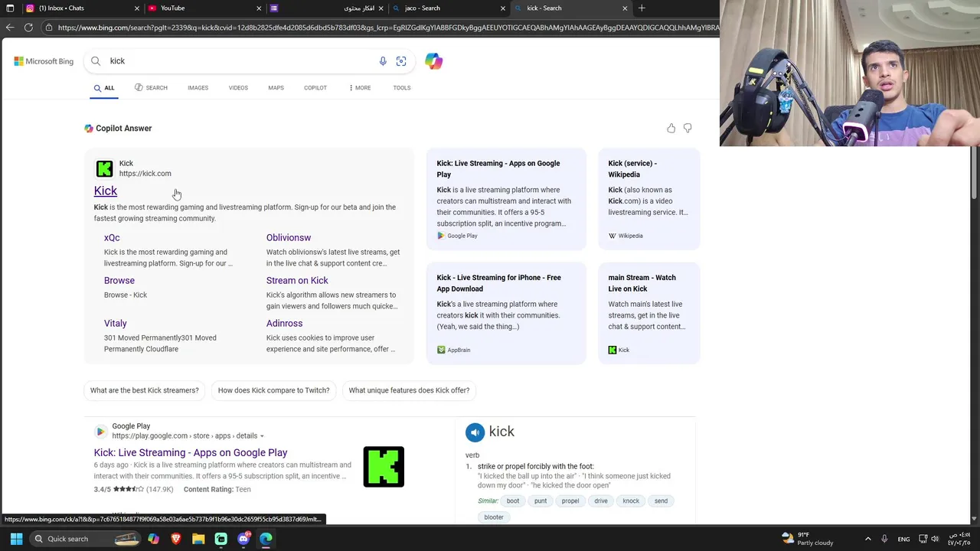Click the 'boot' synonym chip
The height and width of the screenshot is (551, 980).
513,501
